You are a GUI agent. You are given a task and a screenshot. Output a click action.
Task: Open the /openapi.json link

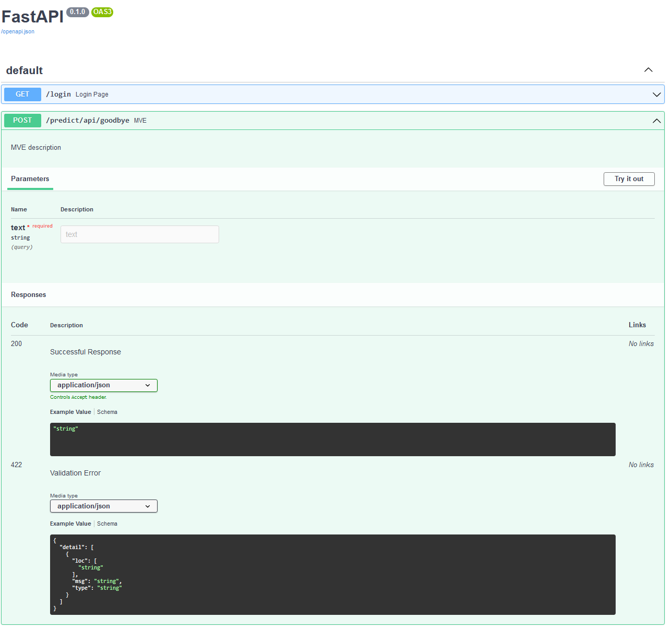pyautogui.click(x=18, y=31)
